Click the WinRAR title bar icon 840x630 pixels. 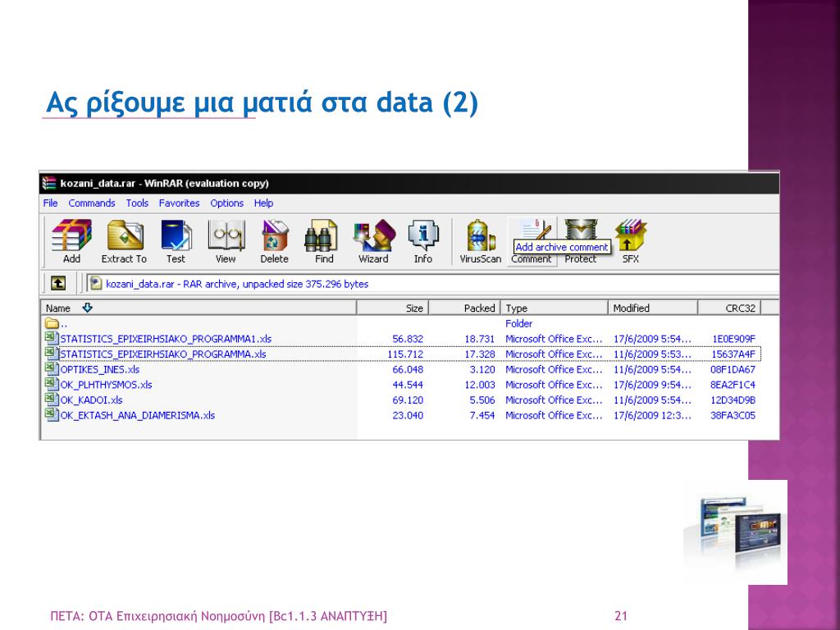tap(48, 183)
